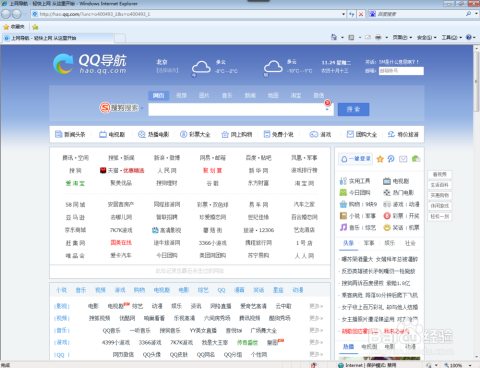Image resolution: width=480 pixels, height=368 pixels.
Task: Open the WeChat green bubble icon
Action: pyautogui.click(x=416, y=159)
